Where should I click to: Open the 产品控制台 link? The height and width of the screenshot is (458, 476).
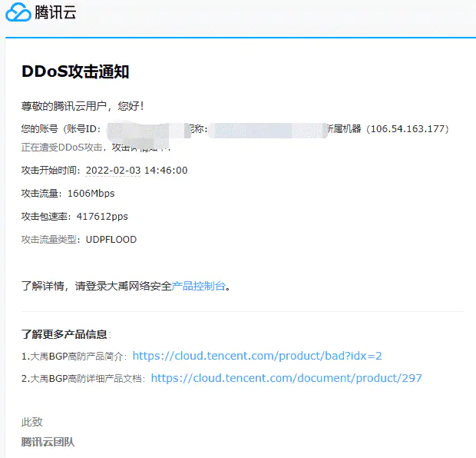(199, 286)
